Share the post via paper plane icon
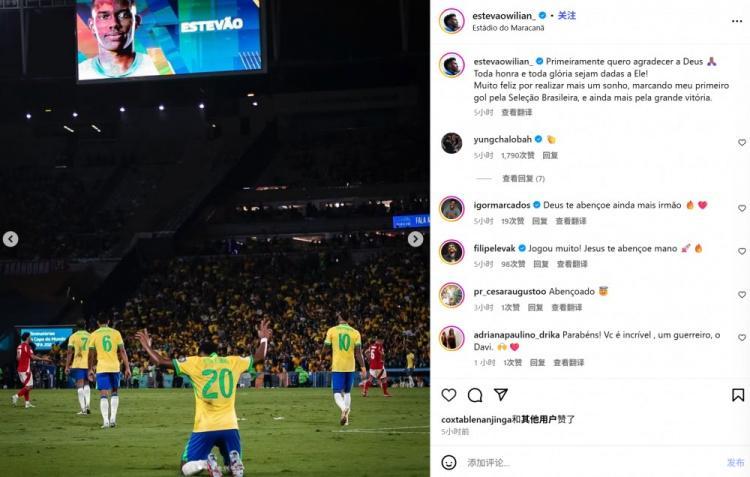Viewport: 750px width, 477px height. coord(500,394)
